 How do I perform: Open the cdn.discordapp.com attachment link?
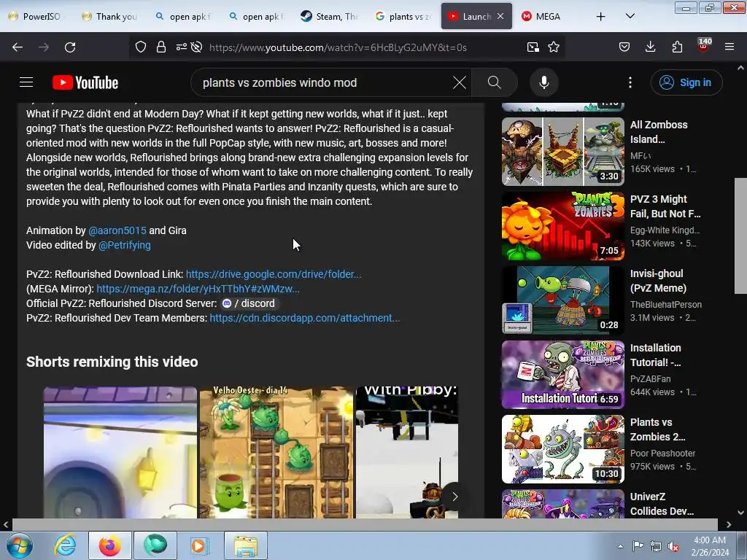pos(305,318)
